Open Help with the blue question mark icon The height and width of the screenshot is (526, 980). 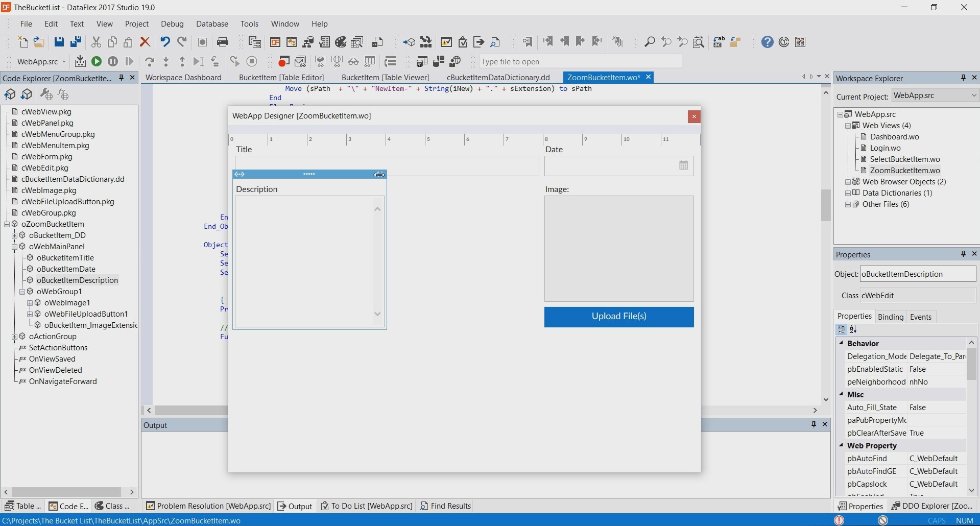tap(767, 42)
